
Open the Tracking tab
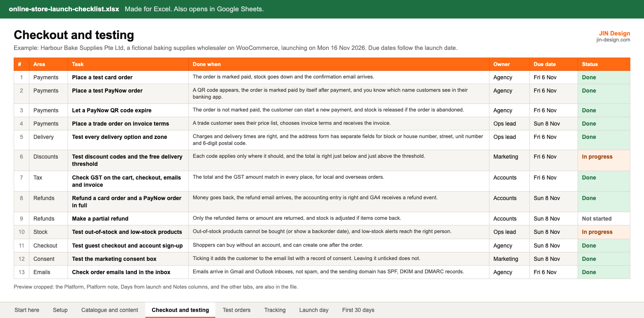(275, 310)
